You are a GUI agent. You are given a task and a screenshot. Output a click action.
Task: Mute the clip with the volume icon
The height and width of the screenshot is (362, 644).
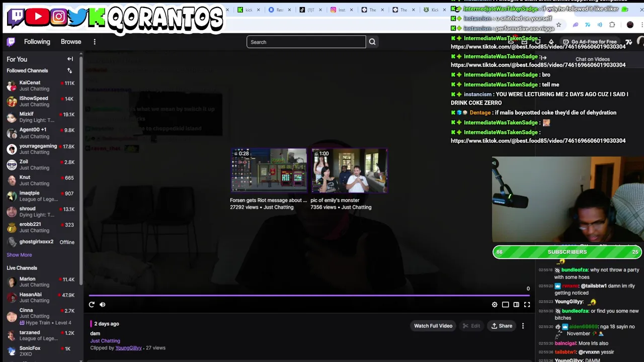pos(103,305)
